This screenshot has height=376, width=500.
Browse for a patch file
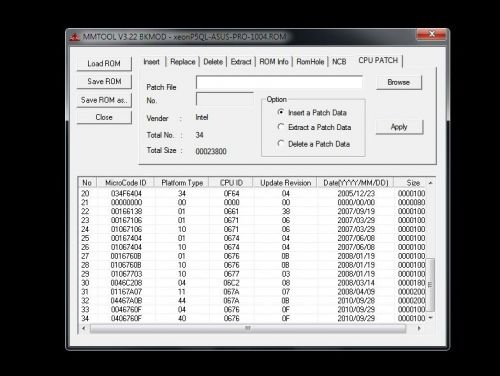pyautogui.click(x=399, y=82)
